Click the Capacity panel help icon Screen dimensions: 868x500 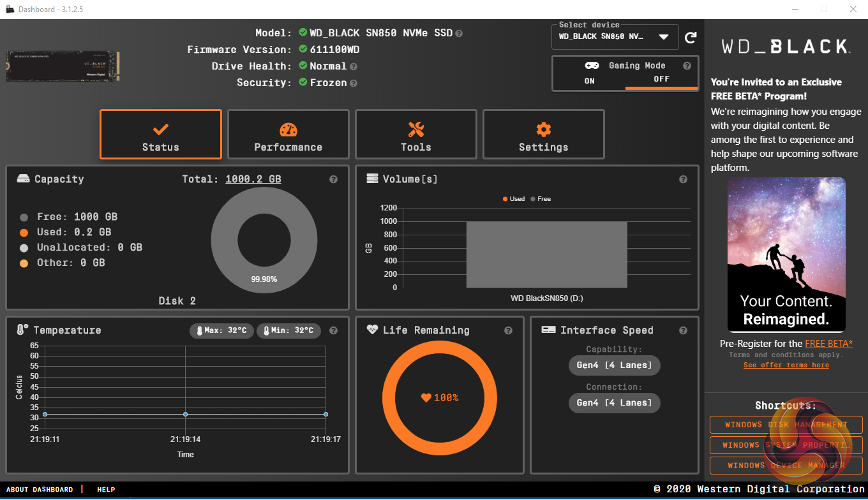[x=333, y=180]
